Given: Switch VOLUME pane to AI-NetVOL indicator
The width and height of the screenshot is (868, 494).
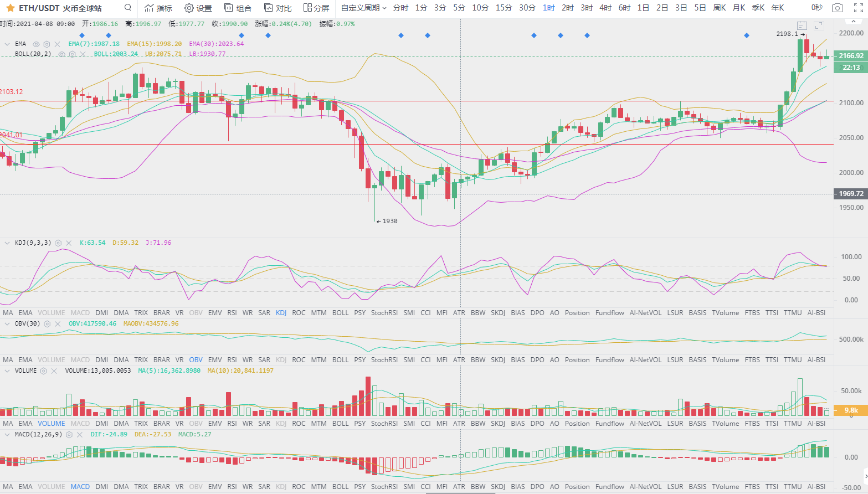Looking at the screenshot, I should 646,424.
